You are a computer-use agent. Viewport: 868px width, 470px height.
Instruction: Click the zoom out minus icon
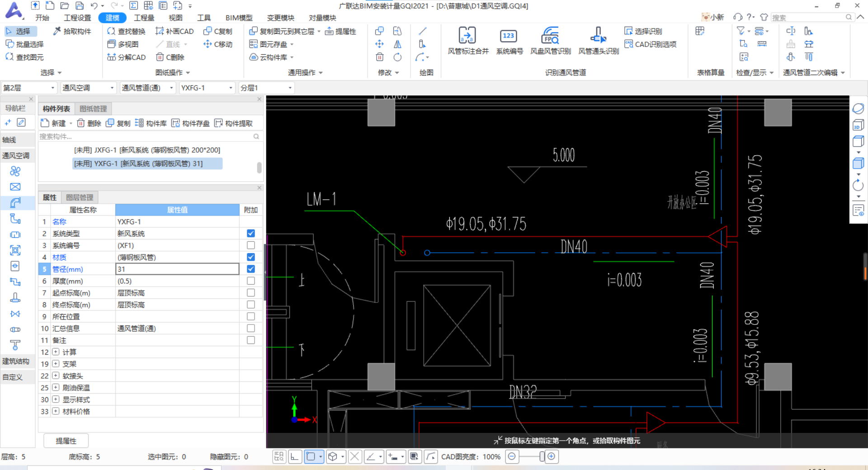click(x=512, y=456)
